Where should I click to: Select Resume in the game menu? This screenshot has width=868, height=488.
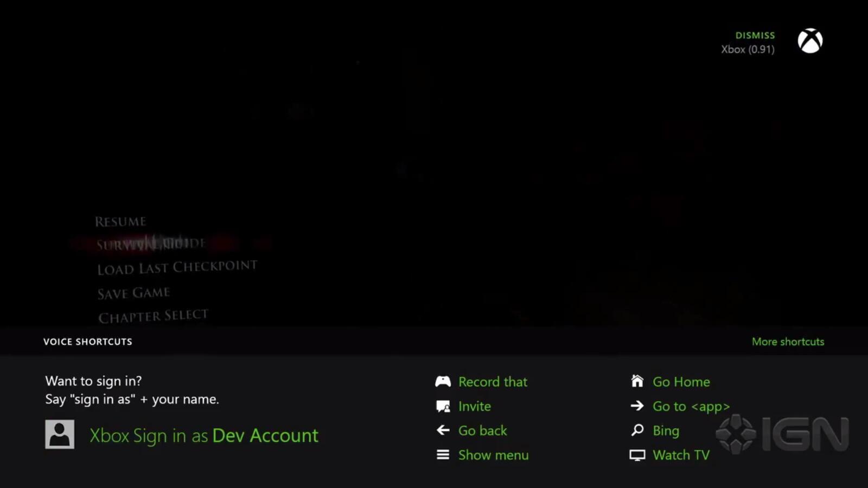point(120,221)
